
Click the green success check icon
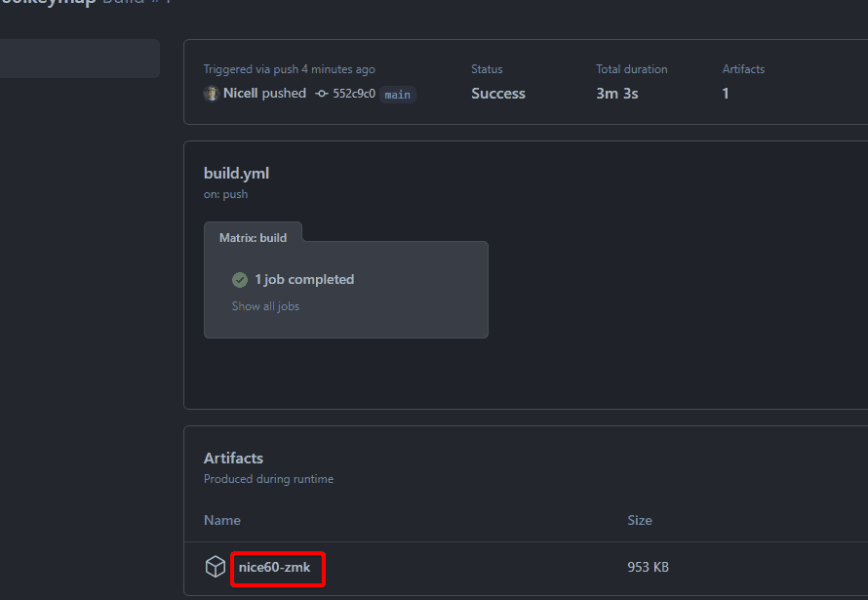pos(240,280)
